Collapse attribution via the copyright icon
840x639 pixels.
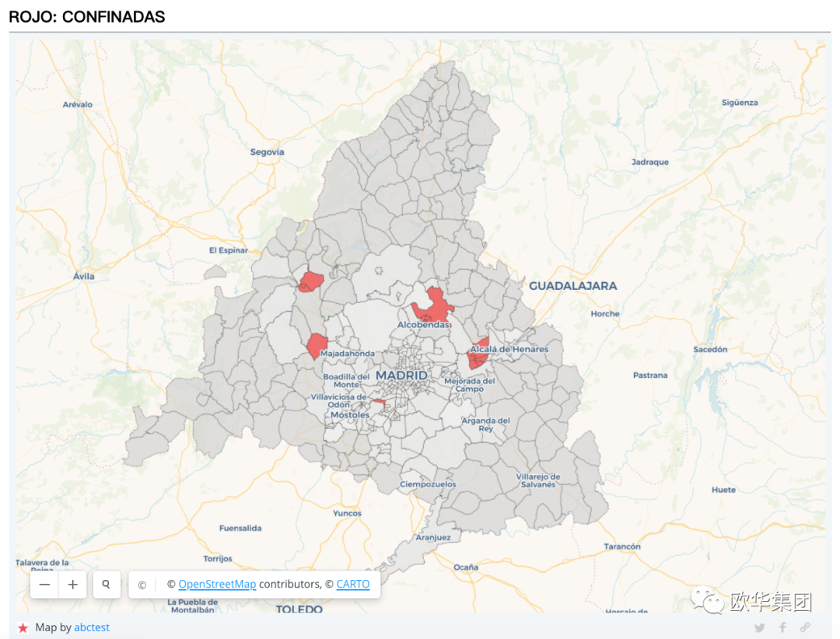pyautogui.click(x=142, y=585)
